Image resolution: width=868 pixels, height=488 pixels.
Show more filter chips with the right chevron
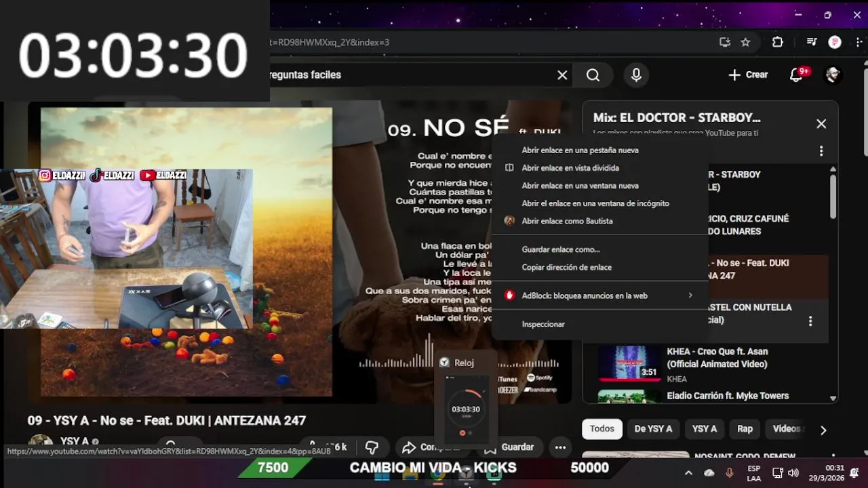tap(823, 430)
